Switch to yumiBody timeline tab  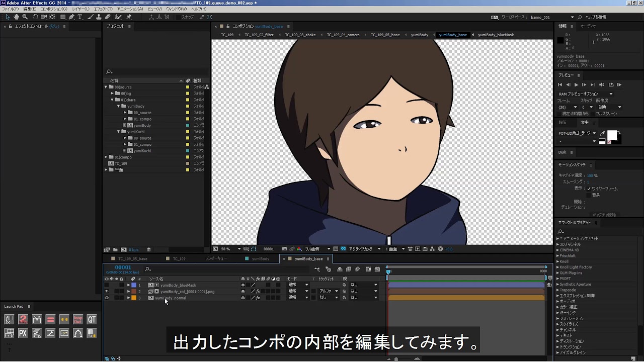click(260, 259)
